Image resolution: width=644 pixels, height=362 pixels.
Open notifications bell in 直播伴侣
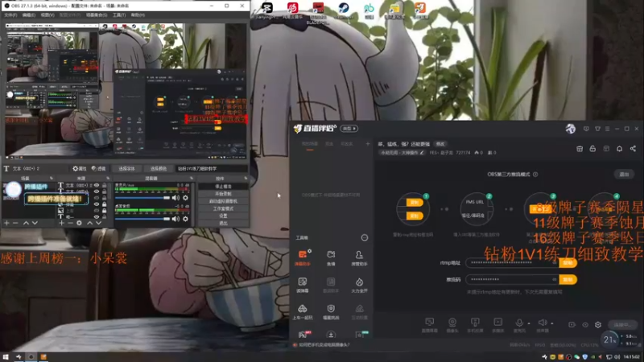[x=619, y=149]
